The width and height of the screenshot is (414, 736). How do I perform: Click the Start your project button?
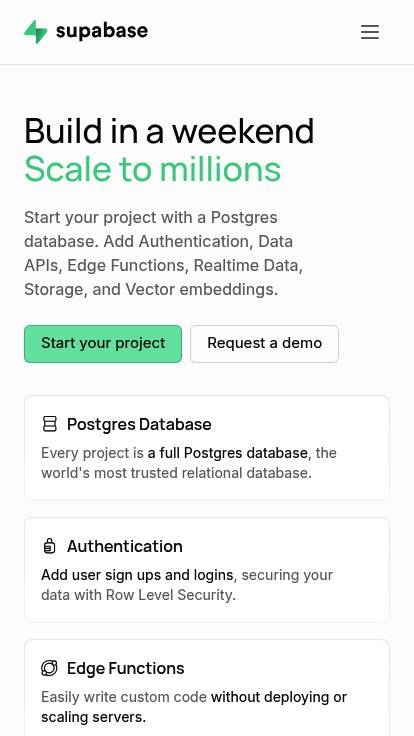103,344
